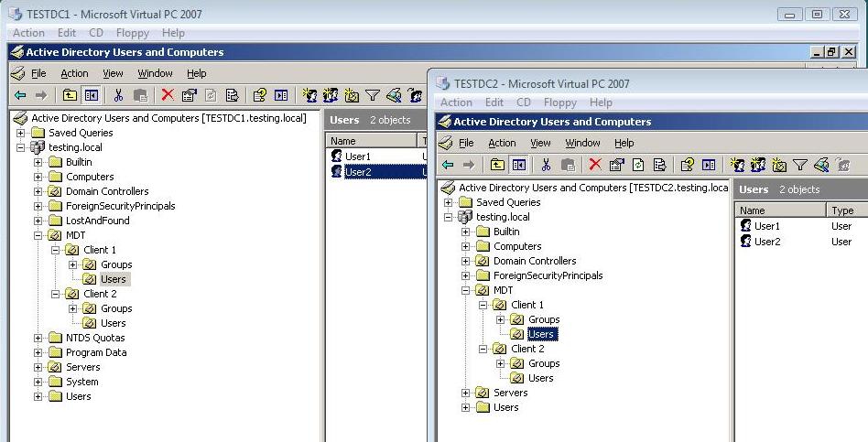Select Domain Controllers in TESTDC1 tree
The width and height of the screenshot is (868, 442).
pos(107,191)
